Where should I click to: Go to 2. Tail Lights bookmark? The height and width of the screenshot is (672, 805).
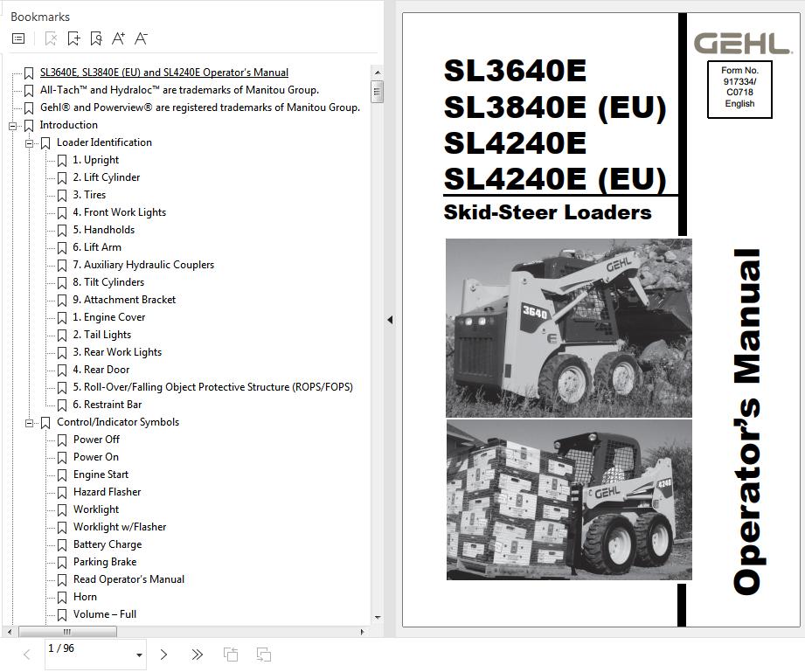101,334
